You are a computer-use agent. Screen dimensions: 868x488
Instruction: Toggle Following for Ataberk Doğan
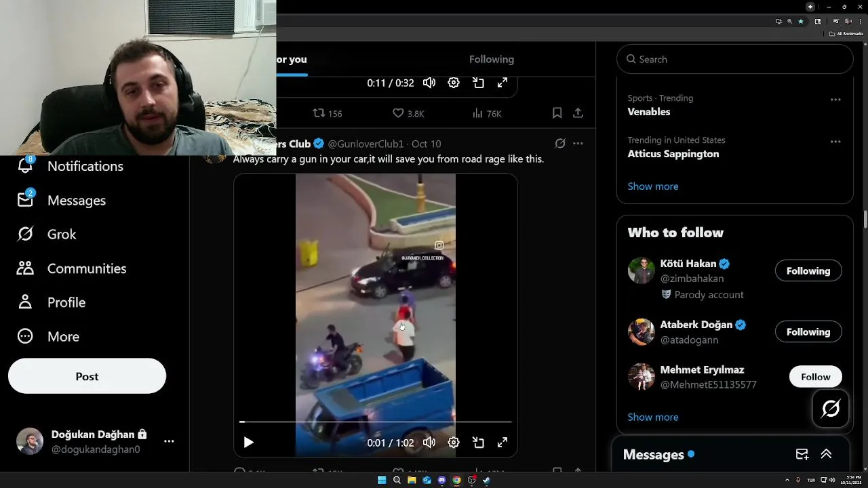click(x=808, y=331)
